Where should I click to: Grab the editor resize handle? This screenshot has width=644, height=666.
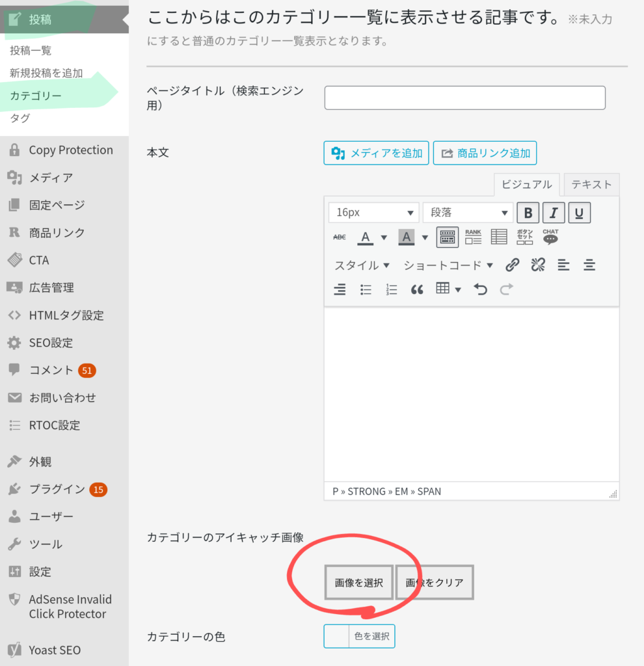coord(613,494)
